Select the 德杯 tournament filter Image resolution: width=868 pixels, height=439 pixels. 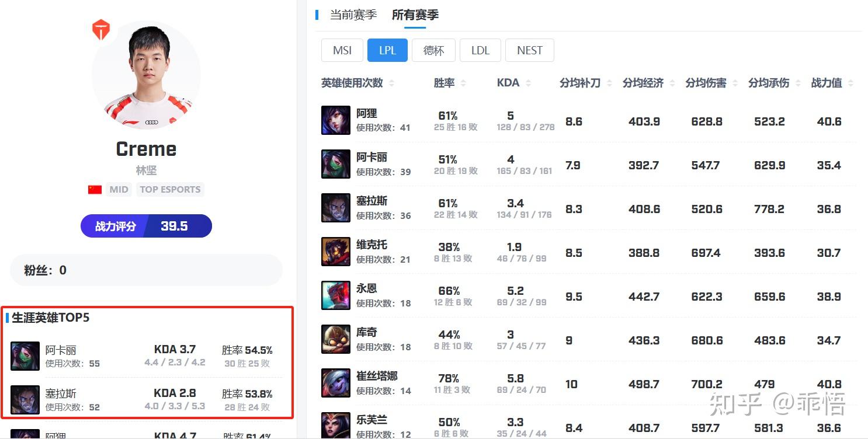[x=433, y=50]
